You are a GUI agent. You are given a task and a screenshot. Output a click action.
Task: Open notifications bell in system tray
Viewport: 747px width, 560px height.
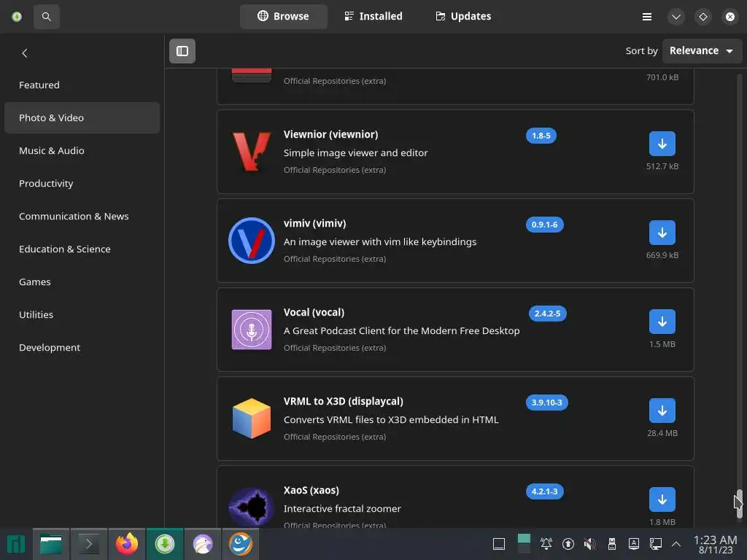pos(546,544)
